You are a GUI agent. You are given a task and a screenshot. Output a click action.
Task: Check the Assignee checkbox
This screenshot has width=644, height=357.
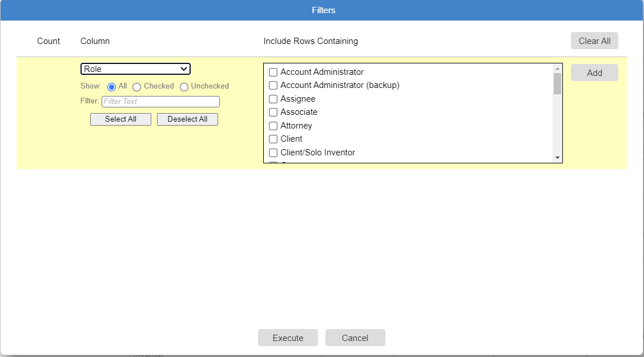273,99
